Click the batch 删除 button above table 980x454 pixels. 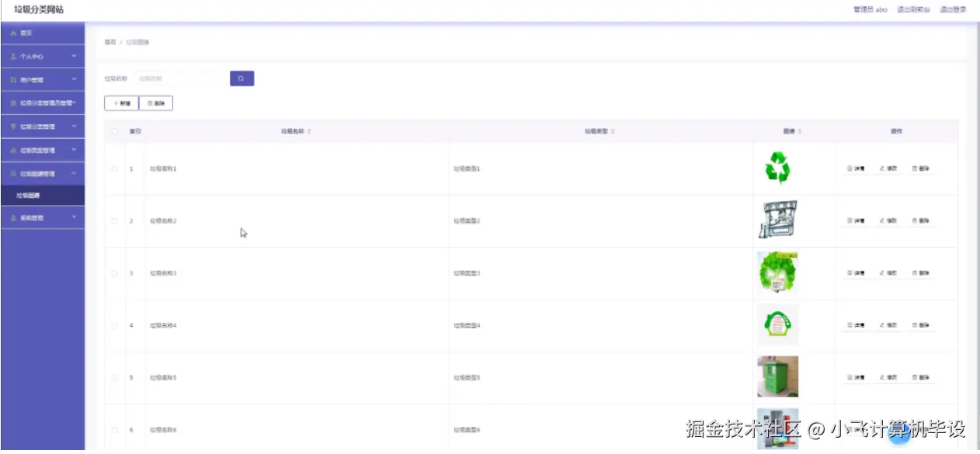[156, 103]
